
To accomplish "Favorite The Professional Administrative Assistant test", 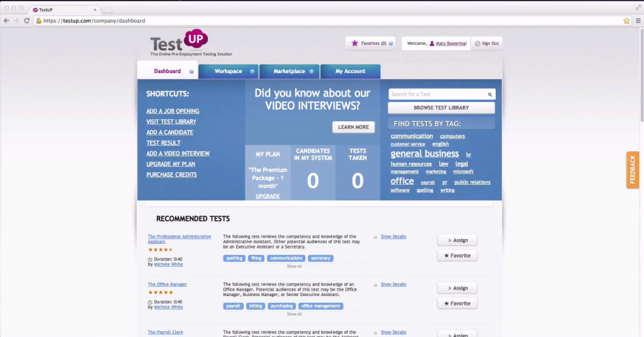I will (457, 256).
